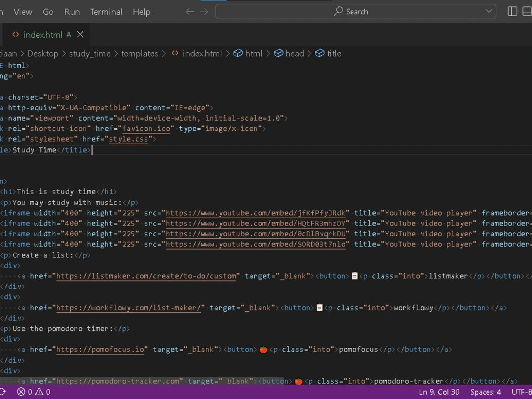Open the Run menu

(72, 12)
